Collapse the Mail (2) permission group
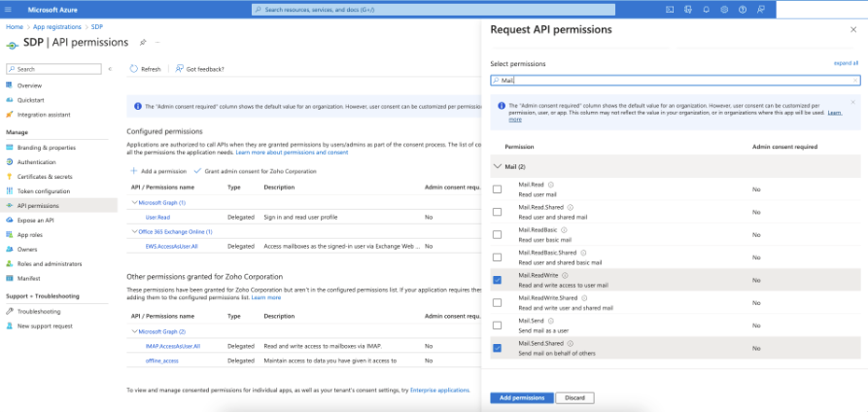This screenshot has width=868, height=412. pyautogui.click(x=498, y=167)
